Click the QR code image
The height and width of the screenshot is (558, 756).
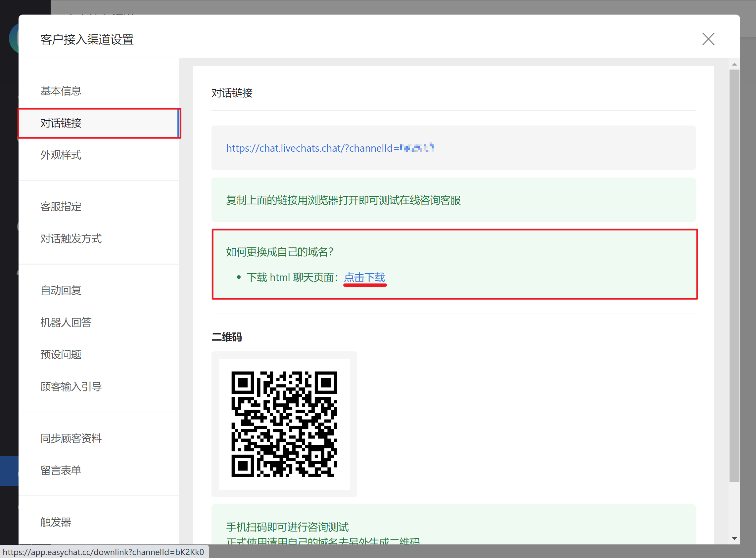pyautogui.click(x=284, y=424)
